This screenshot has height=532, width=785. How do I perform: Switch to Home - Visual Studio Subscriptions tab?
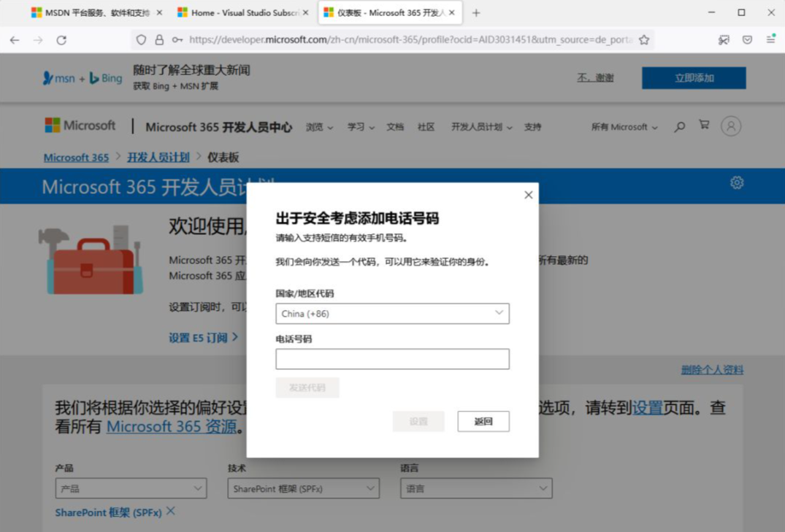243,12
